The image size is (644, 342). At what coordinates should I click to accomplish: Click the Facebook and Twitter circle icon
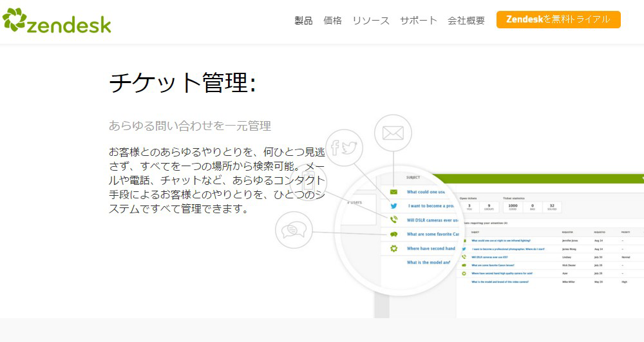(x=344, y=148)
